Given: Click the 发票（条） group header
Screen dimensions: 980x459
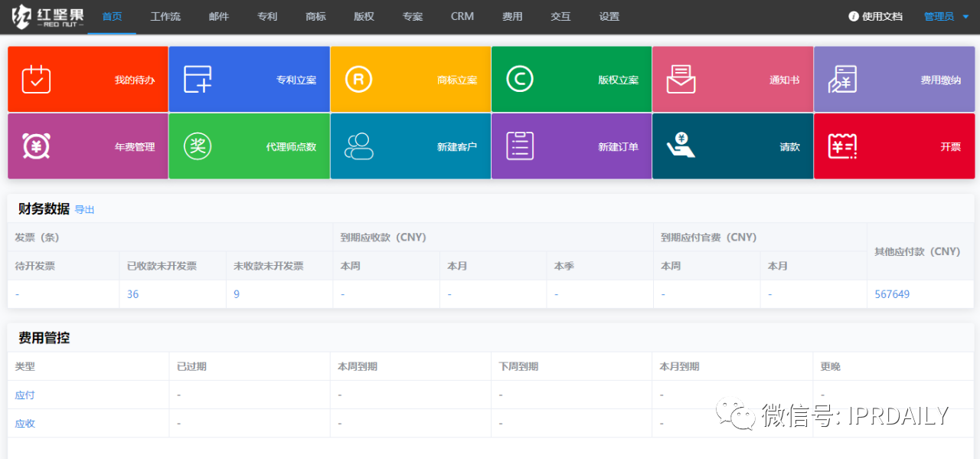Looking at the screenshot, I should coord(37,238).
